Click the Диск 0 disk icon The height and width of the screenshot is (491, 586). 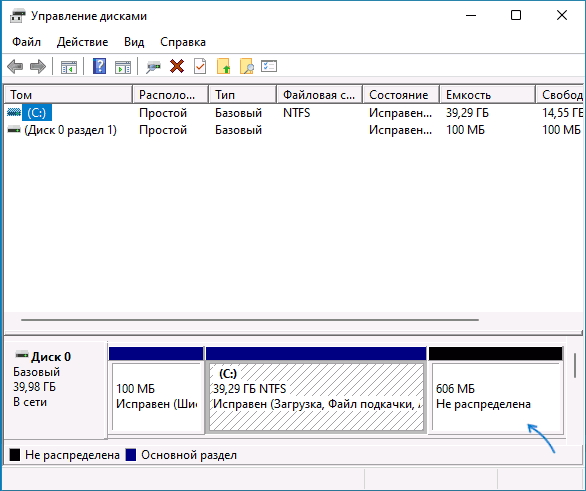[22, 355]
